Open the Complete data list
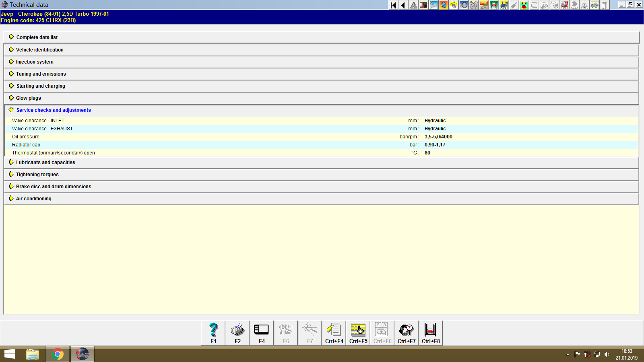The image size is (644, 362). coord(37,37)
